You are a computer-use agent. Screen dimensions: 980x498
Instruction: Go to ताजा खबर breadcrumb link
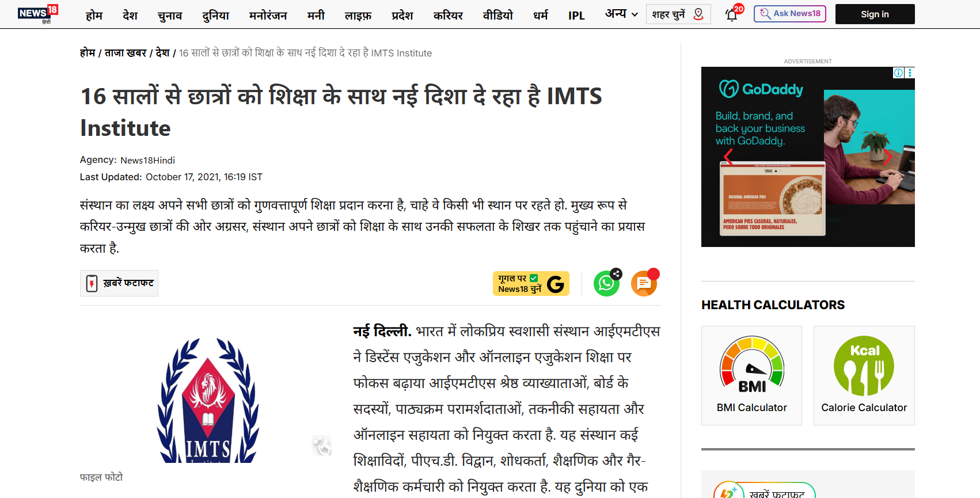pos(126,53)
